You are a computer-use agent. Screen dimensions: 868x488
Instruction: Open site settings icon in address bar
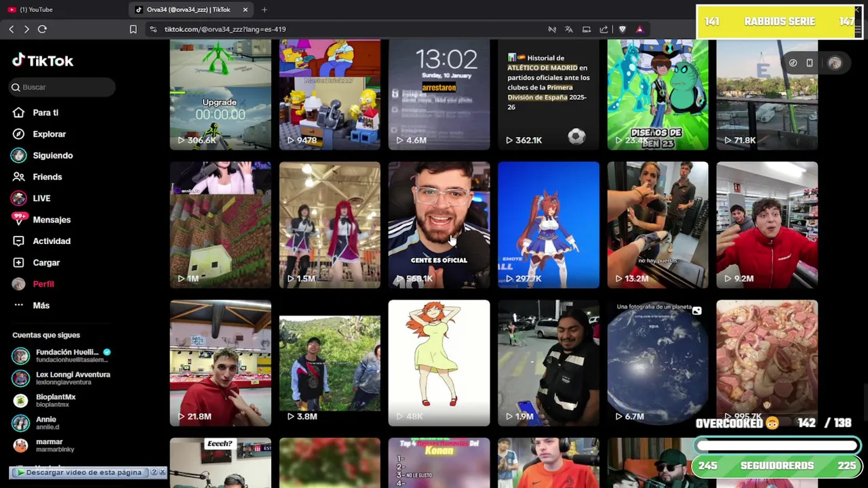click(153, 29)
